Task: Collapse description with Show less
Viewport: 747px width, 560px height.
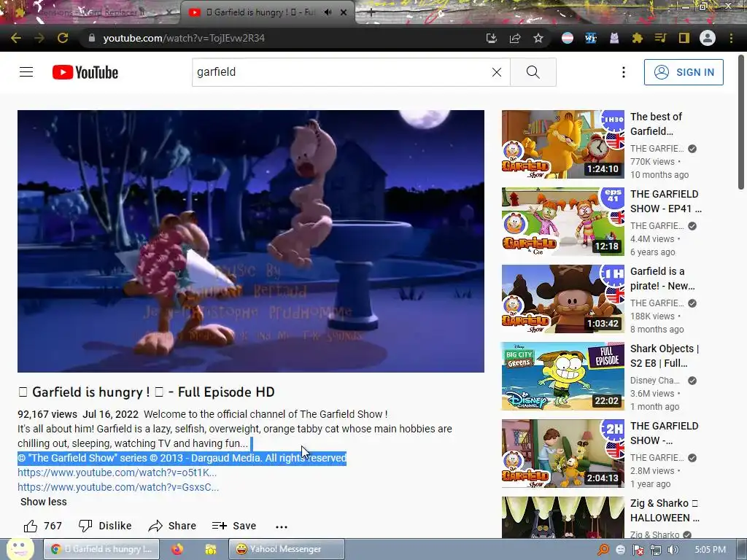Action: pos(43,502)
